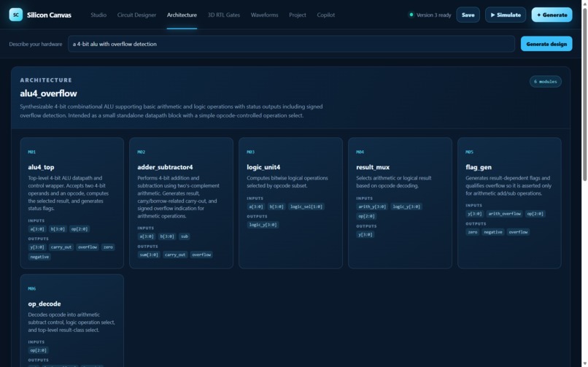
Task: Click logic_sel[1:0] input chip in logic_unit4
Action: 306,206
